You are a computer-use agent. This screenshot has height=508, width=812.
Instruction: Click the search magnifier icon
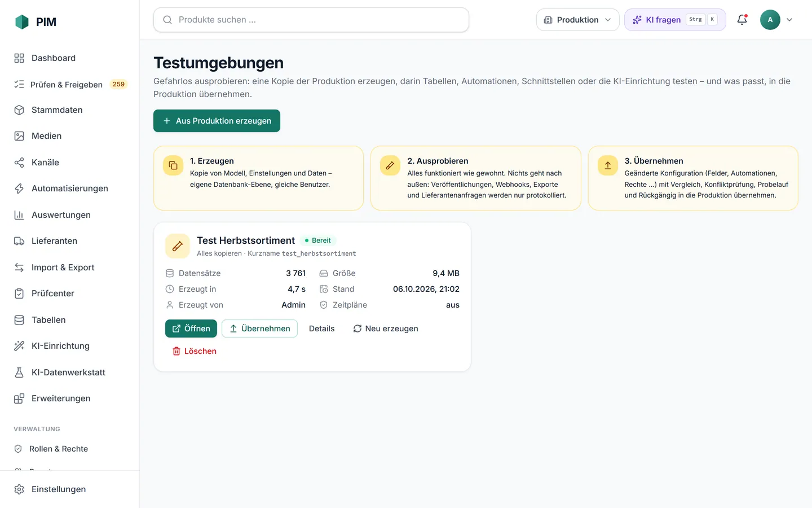(167, 20)
